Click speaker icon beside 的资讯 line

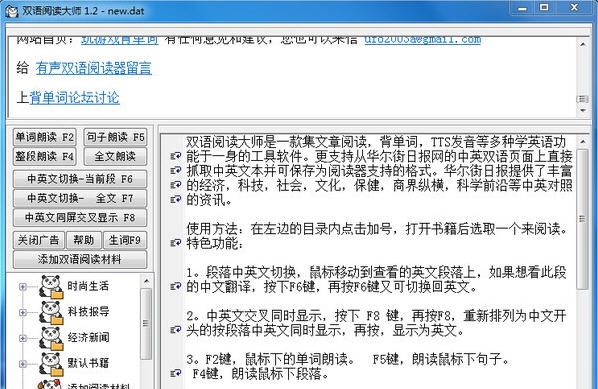pos(175,199)
